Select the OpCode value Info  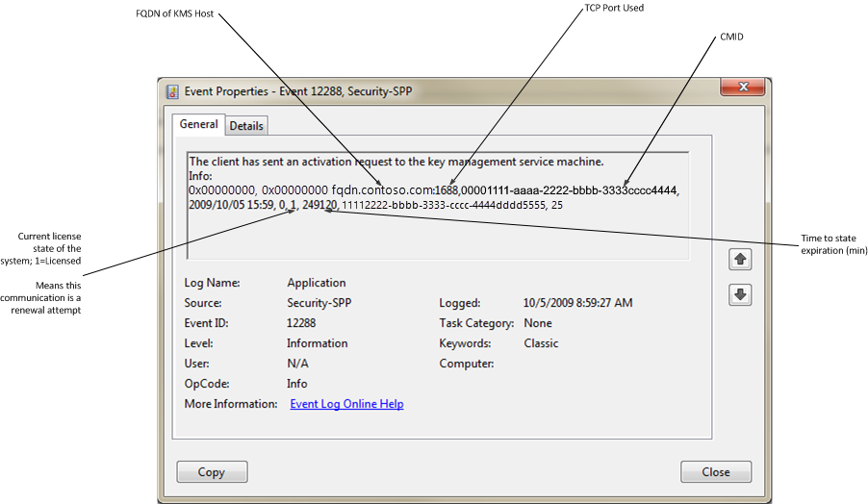coord(296,384)
